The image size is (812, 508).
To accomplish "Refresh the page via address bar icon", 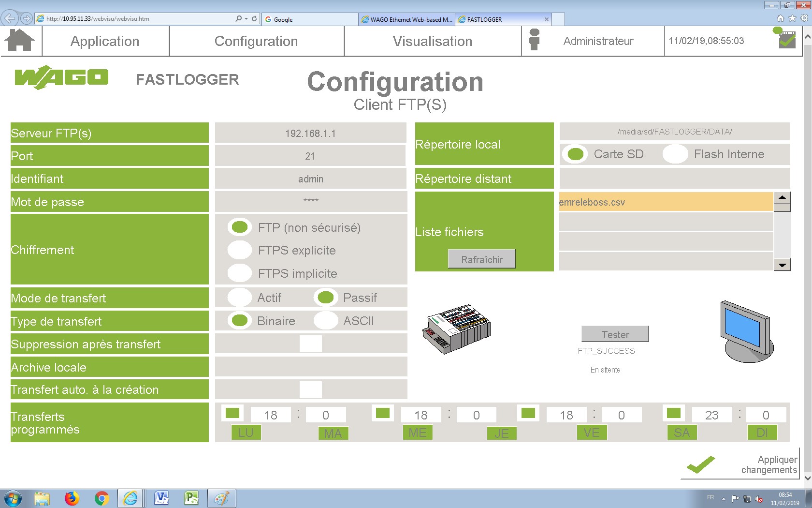I will tap(254, 18).
